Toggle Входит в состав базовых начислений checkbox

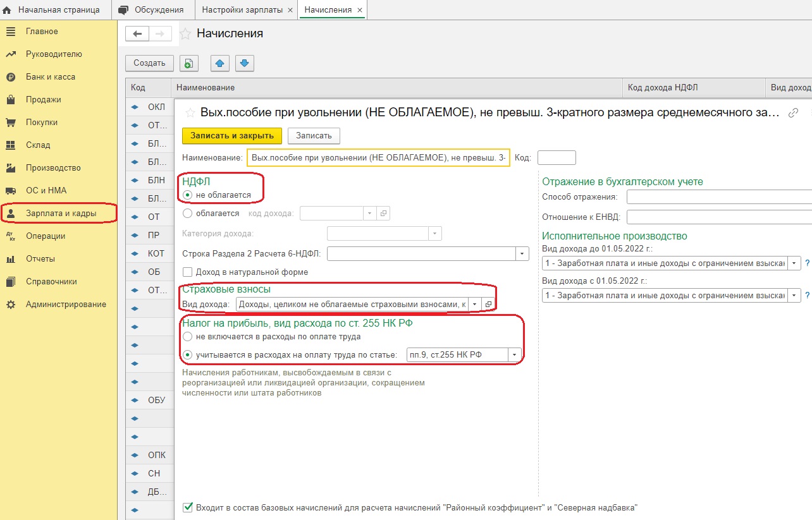[187, 507]
